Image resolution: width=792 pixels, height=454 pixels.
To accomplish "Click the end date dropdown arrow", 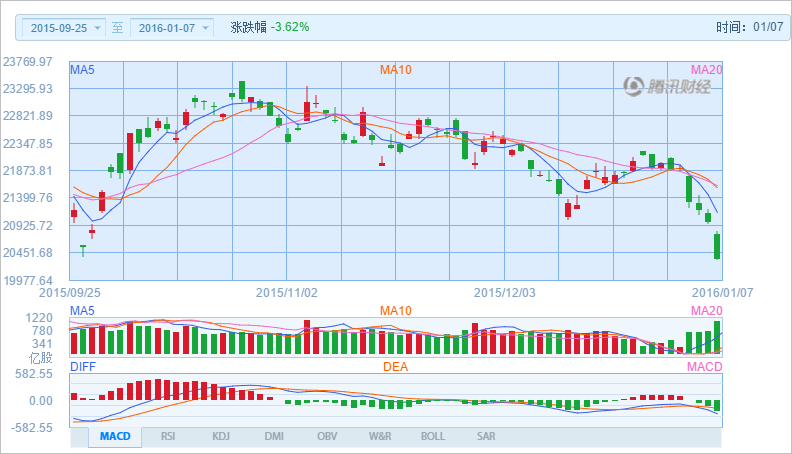I will click(206, 28).
